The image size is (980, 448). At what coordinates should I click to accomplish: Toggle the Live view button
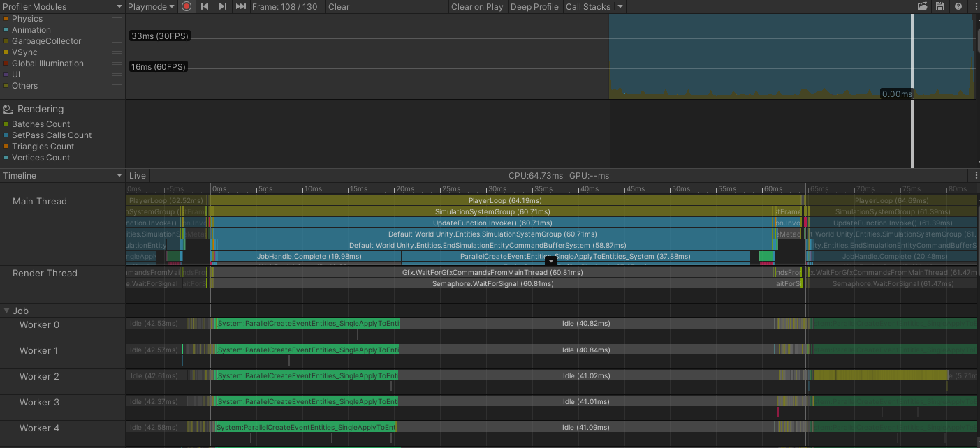point(137,175)
